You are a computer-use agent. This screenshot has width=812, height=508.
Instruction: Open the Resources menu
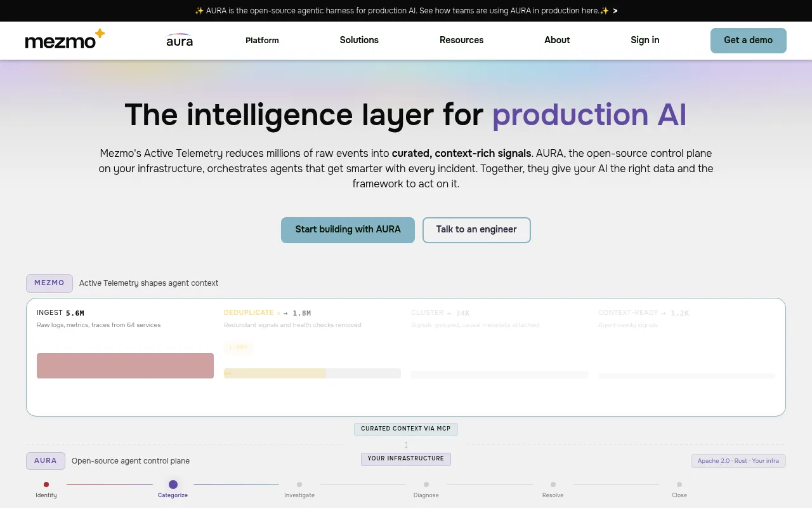coord(461,40)
